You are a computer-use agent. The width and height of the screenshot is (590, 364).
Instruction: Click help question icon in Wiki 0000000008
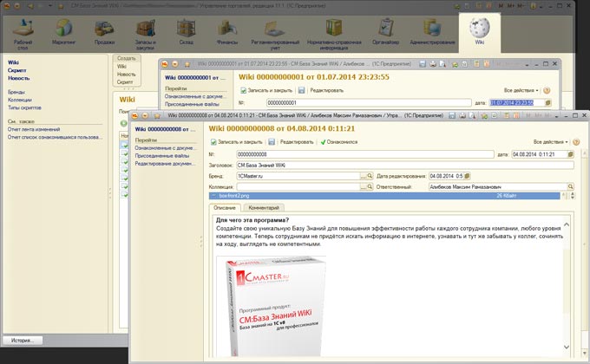pos(576,142)
